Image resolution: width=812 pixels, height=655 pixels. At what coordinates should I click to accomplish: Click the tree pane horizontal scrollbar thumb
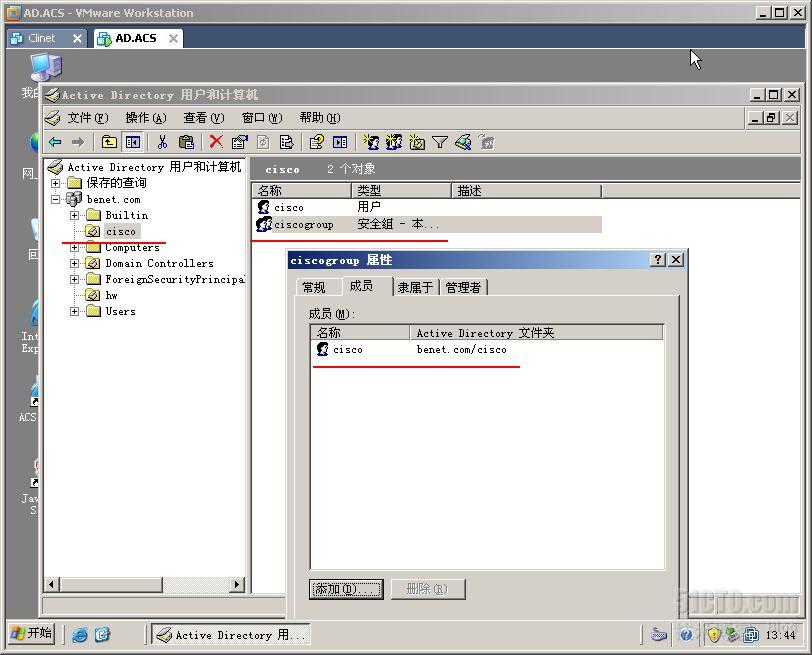pyautogui.click(x=111, y=585)
